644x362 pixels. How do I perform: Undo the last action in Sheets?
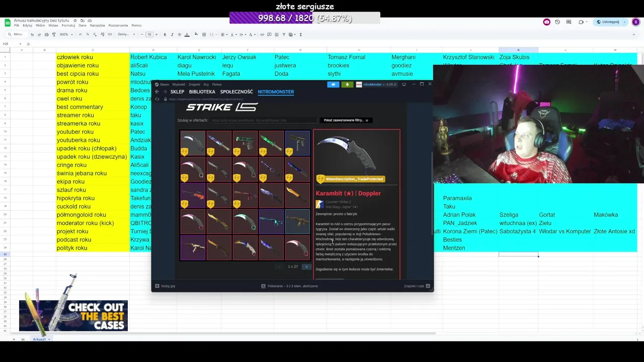pyautogui.click(x=32, y=34)
